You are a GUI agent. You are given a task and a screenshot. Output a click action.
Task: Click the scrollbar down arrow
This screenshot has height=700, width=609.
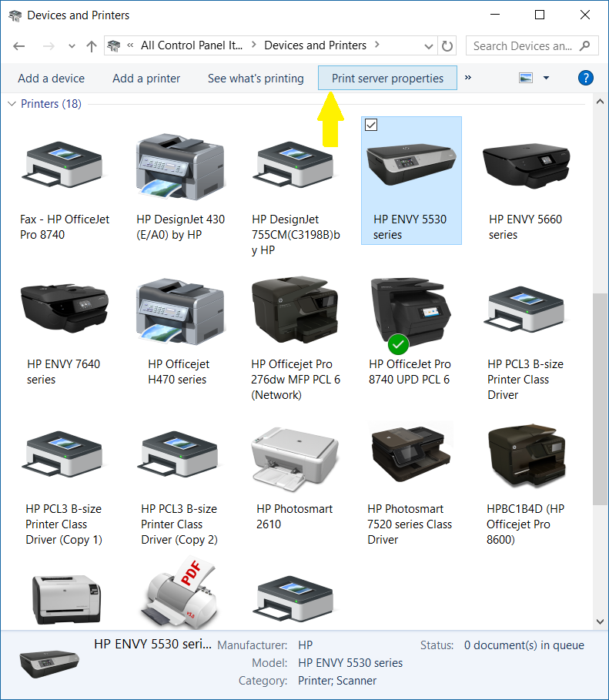[600, 621]
